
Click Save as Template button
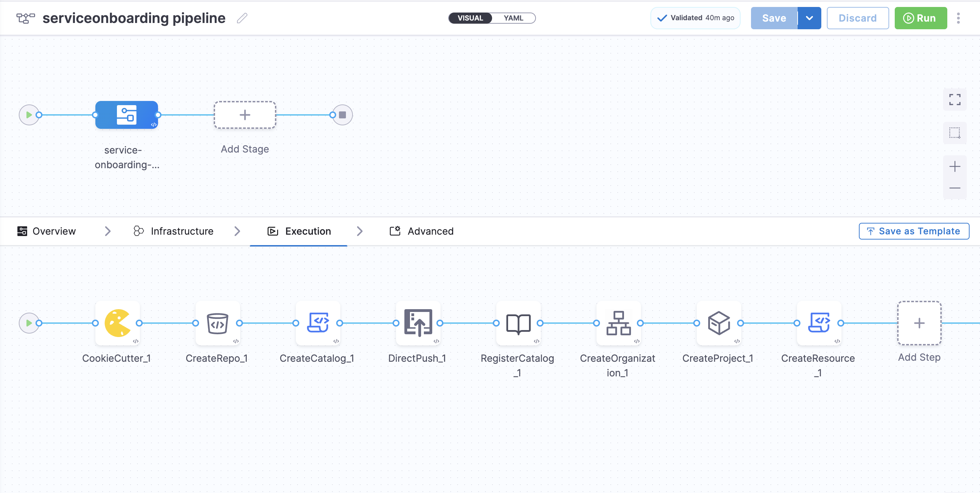914,231
